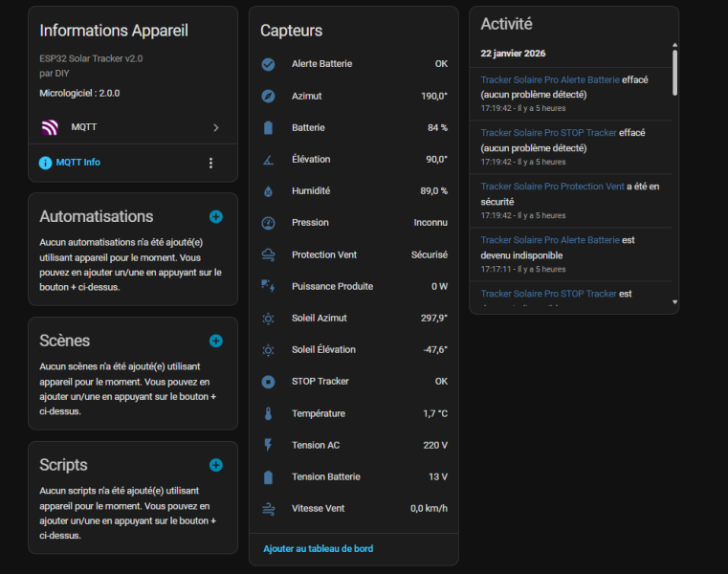The height and width of the screenshot is (574, 728).
Task: Select the STOP Tracker OK value
Action: pos(441,382)
